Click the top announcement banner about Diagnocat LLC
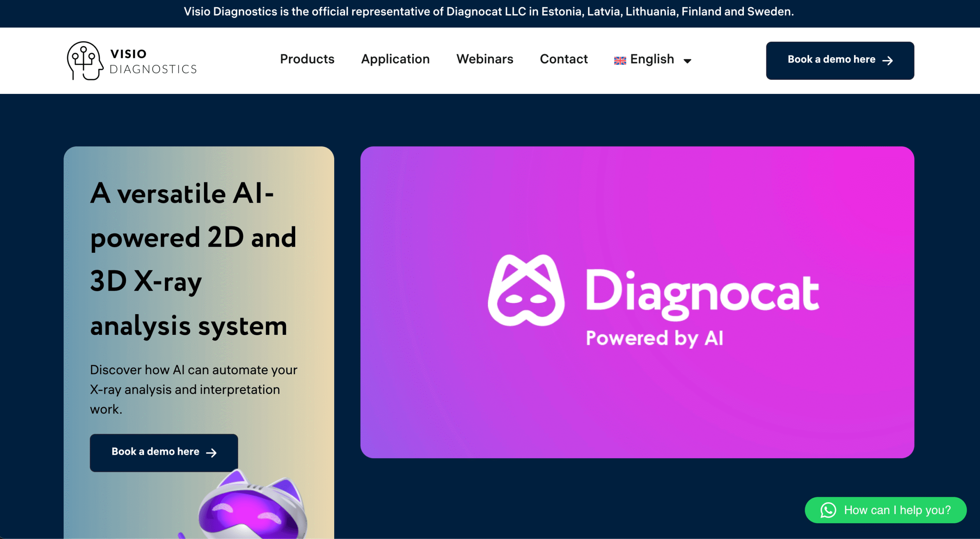This screenshot has height=539, width=980. tap(489, 11)
